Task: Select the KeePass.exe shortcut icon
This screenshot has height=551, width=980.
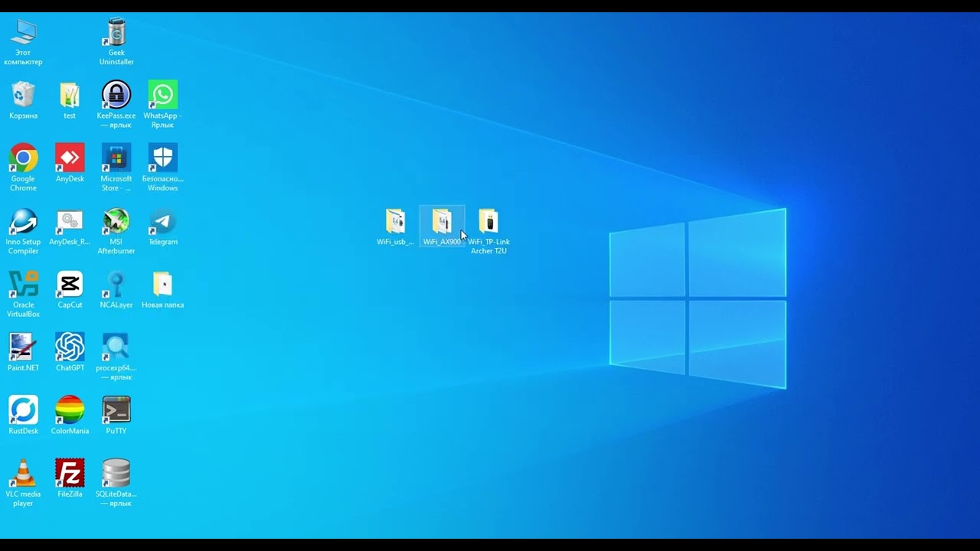Action: [116, 95]
